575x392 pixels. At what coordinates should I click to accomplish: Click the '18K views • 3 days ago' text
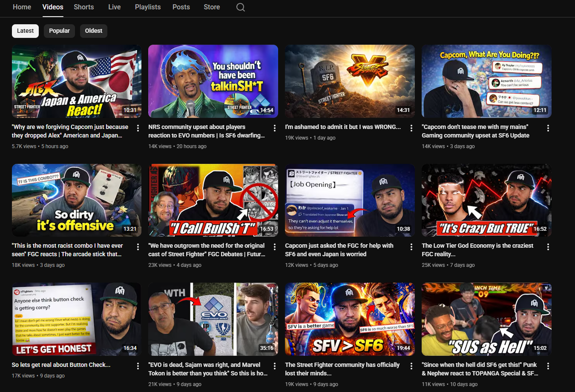38,265
